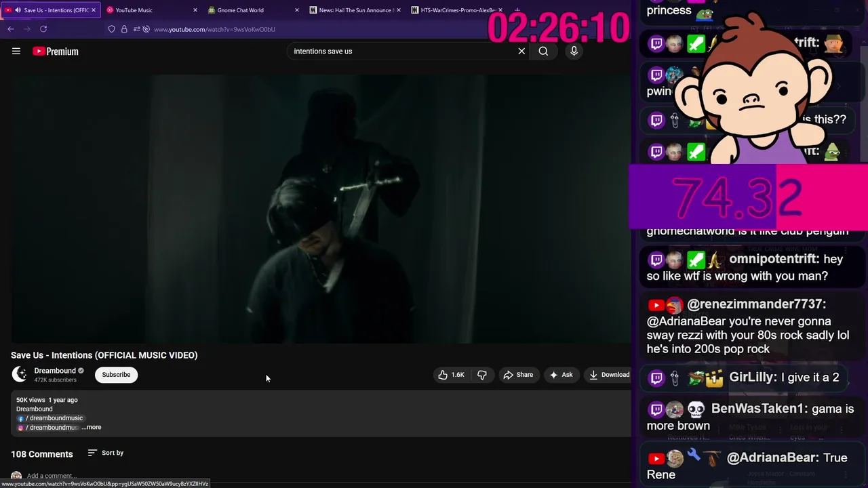
Task: Click @renezimmander7737's chat username
Action: tap(756, 304)
